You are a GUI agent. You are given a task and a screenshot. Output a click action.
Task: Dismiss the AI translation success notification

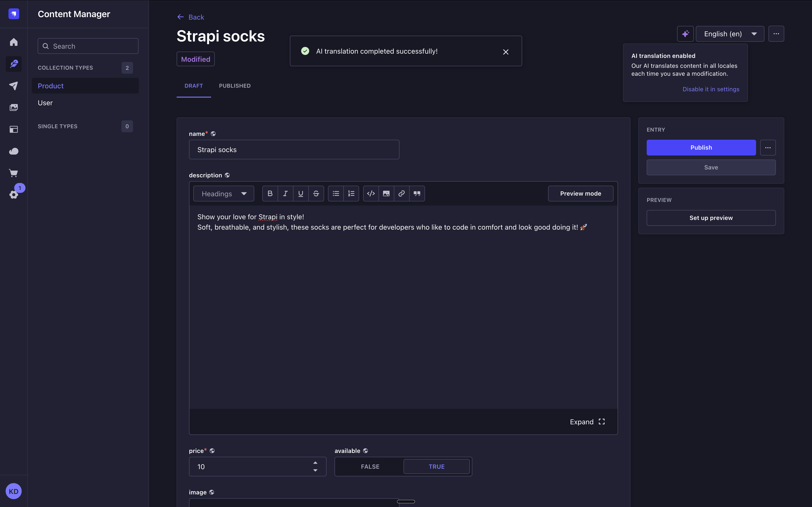(x=506, y=52)
